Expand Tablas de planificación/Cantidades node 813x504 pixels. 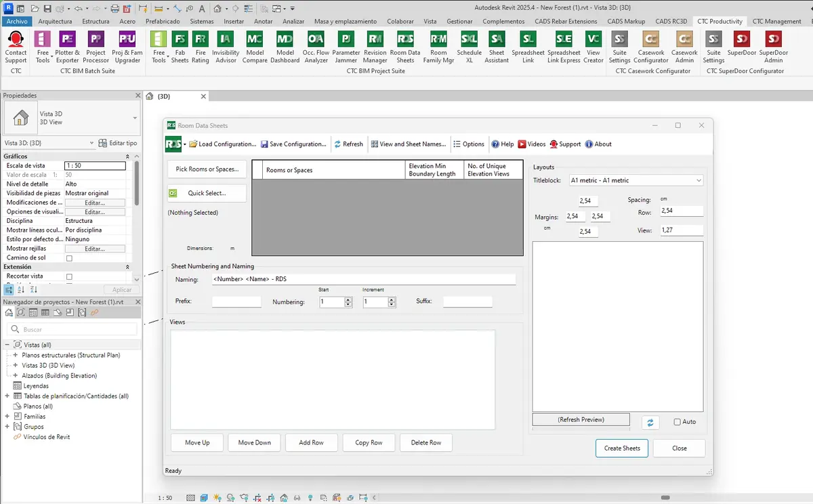[7, 396]
